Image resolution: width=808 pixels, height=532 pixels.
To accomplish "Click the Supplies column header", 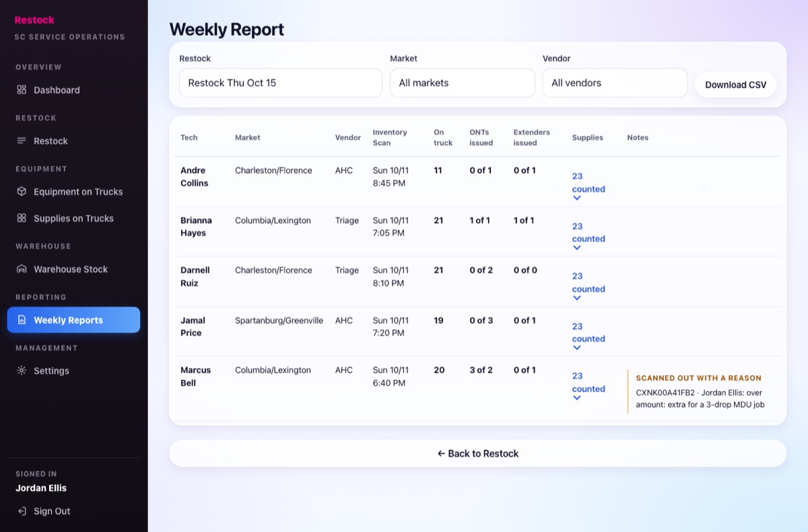I will (x=588, y=137).
